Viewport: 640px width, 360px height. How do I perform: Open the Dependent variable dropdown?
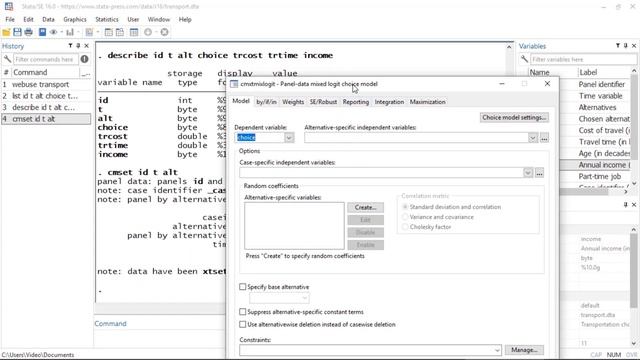point(289,138)
